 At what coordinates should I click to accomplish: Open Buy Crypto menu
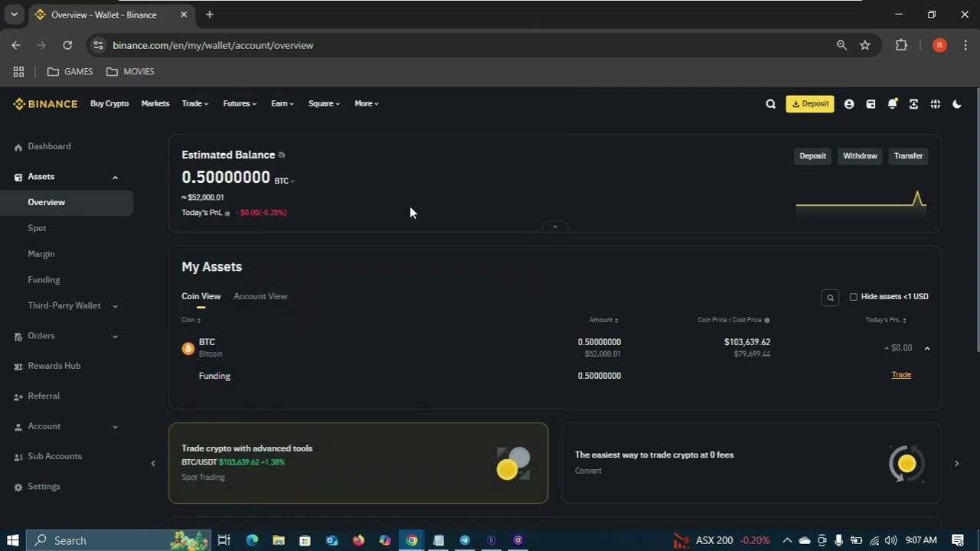click(109, 103)
